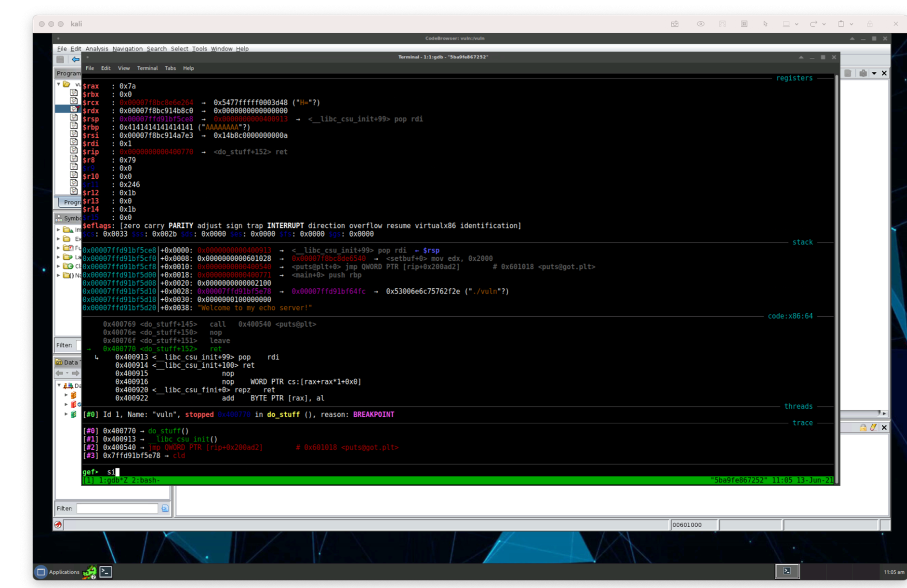Select the red vuln archive with the checkmark

click(x=73, y=404)
